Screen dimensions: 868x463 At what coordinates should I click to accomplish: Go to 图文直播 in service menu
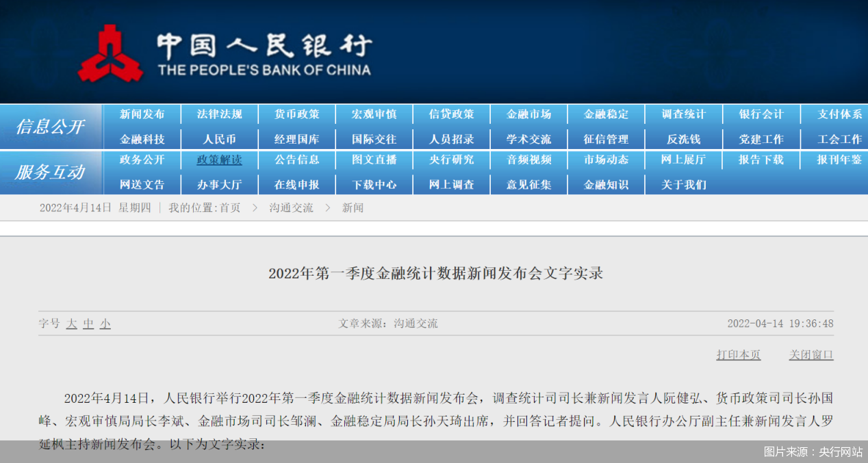coord(374,160)
